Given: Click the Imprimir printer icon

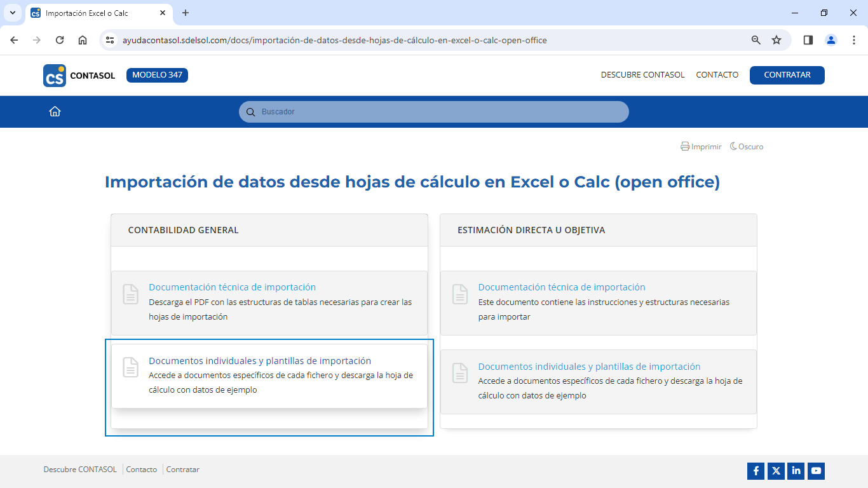Looking at the screenshot, I should coord(685,146).
